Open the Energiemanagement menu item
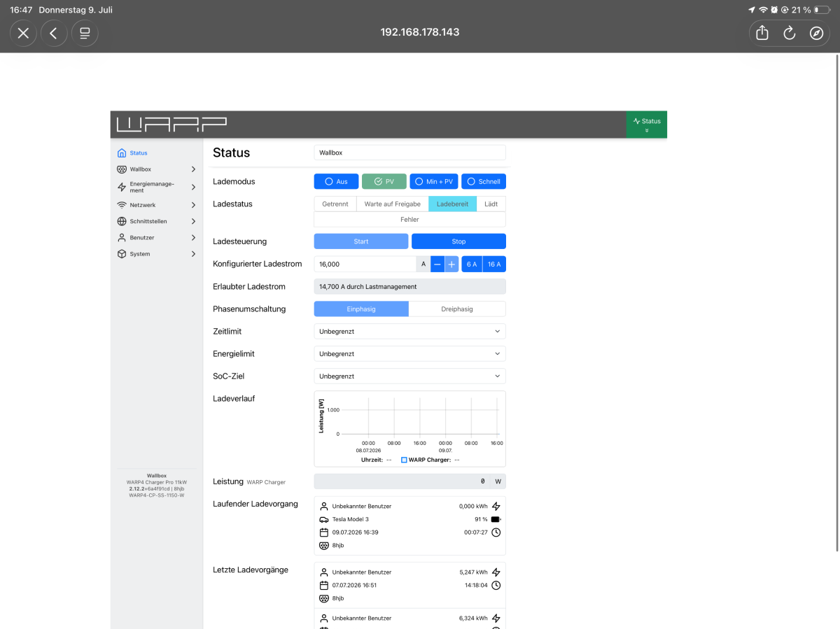 coord(157,188)
